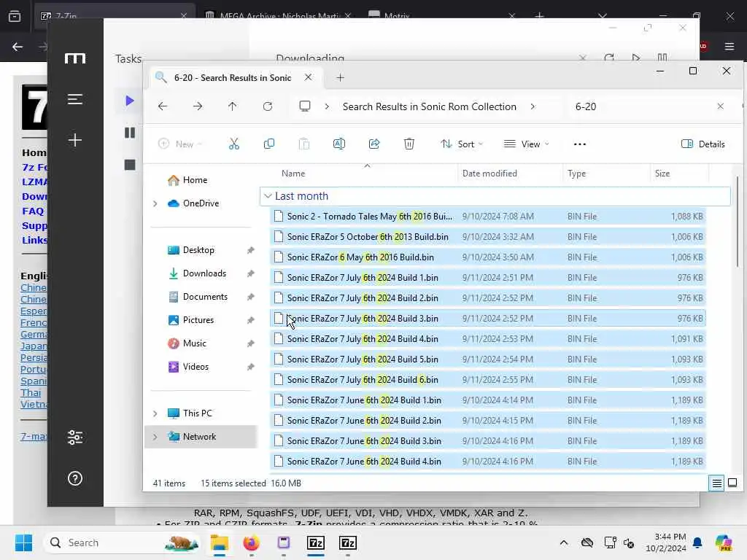
Task: Click the PC monitor icon in address bar
Action: (305, 106)
